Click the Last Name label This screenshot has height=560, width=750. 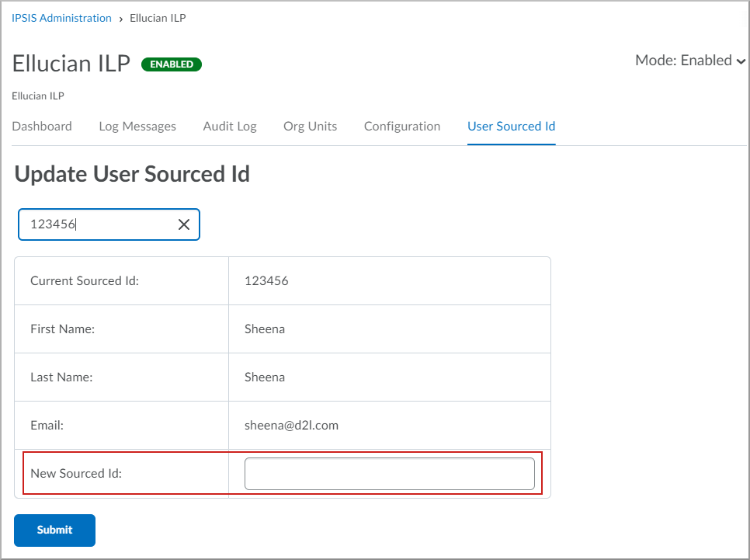tap(61, 377)
